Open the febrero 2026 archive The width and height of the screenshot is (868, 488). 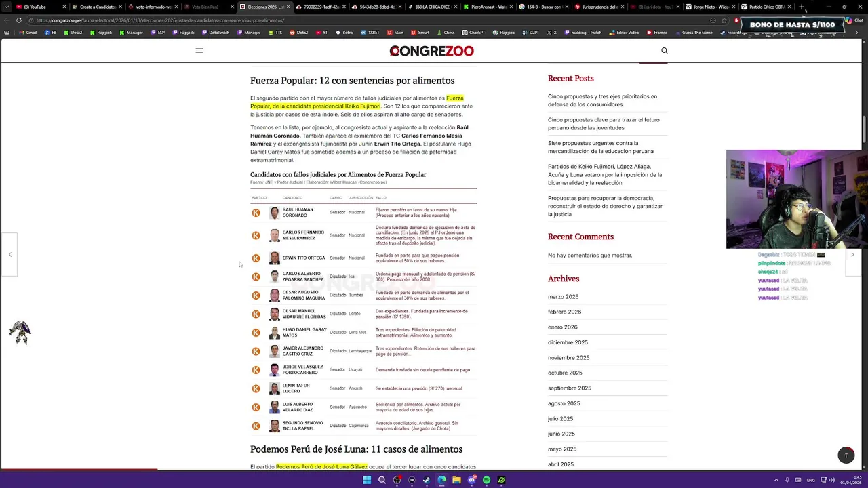tap(564, 312)
